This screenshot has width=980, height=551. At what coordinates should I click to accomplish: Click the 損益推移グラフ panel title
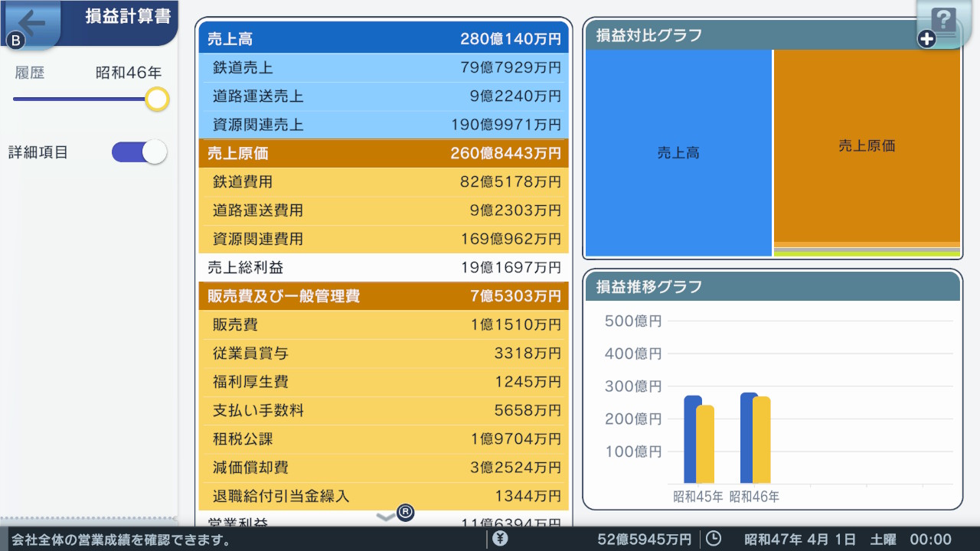click(x=649, y=287)
